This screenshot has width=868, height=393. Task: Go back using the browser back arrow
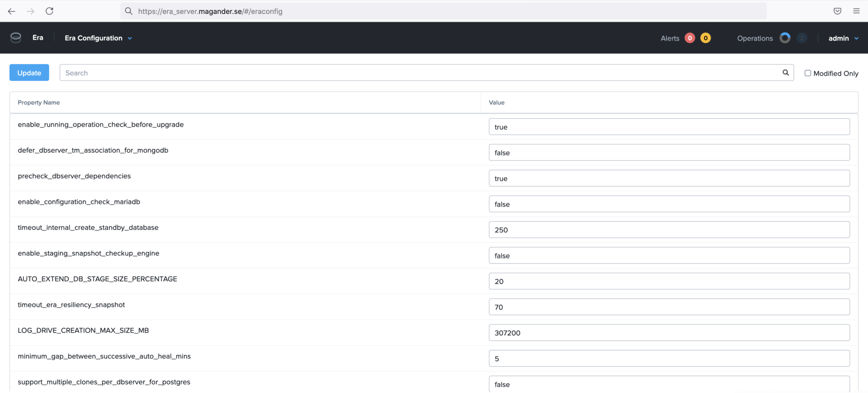[11, 11]
